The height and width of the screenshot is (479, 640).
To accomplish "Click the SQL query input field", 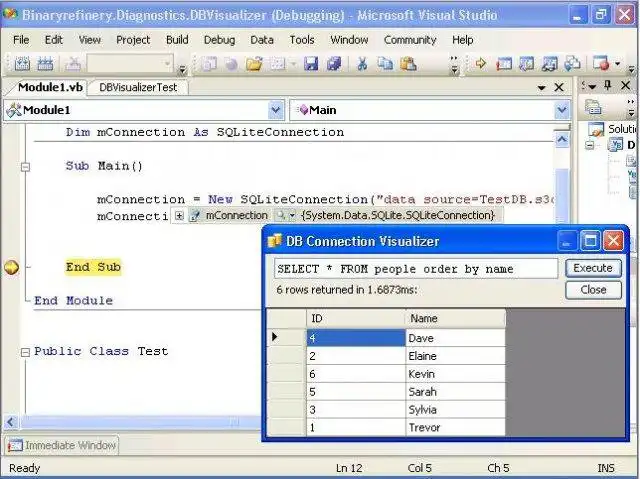I will (x=416, y=269).
